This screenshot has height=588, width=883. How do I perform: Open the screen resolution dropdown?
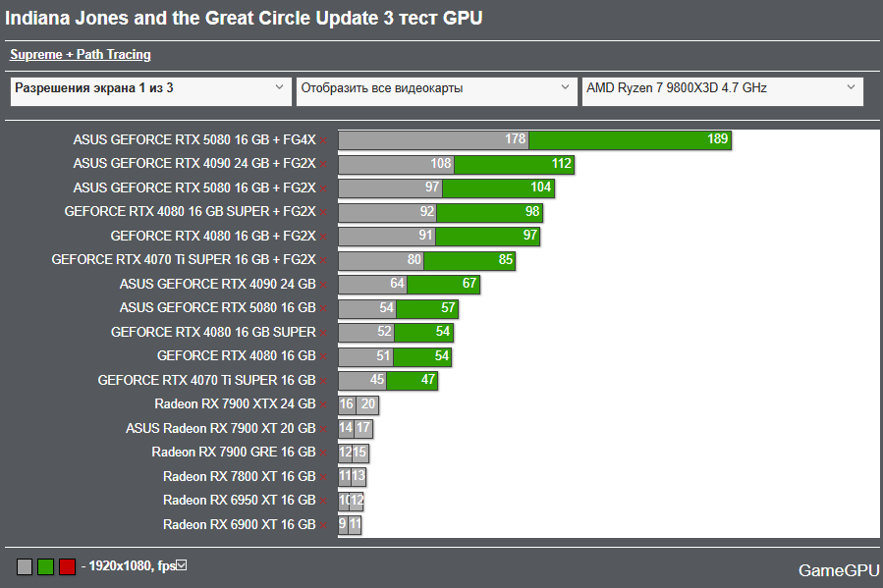[x=151, y=91]
